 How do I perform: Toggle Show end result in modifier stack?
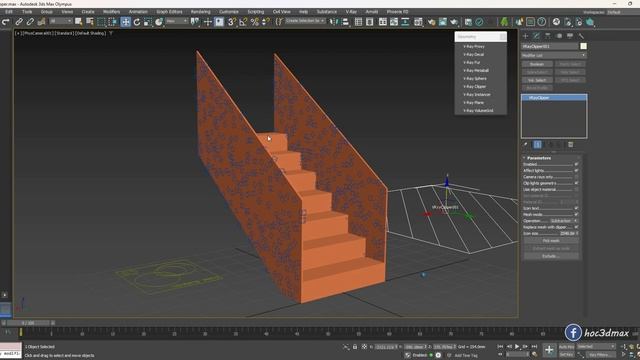tap(538, 144)
